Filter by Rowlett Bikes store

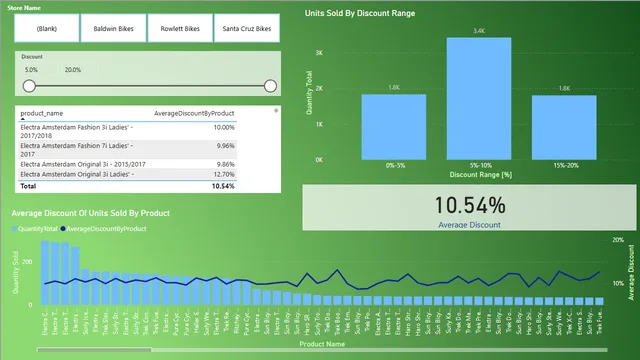(x=180, y=28)
